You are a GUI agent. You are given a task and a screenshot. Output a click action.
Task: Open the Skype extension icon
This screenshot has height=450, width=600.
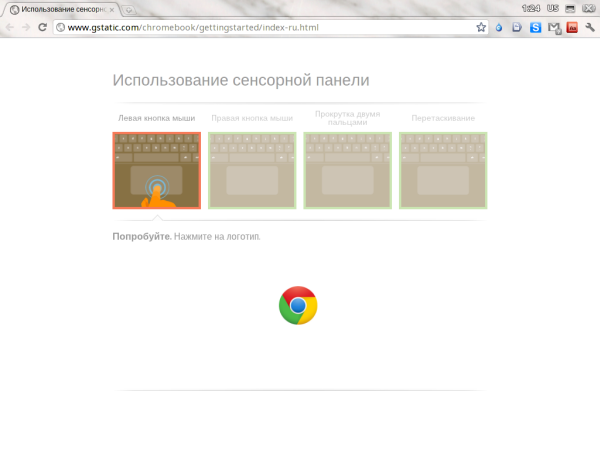tap(535, 28)
